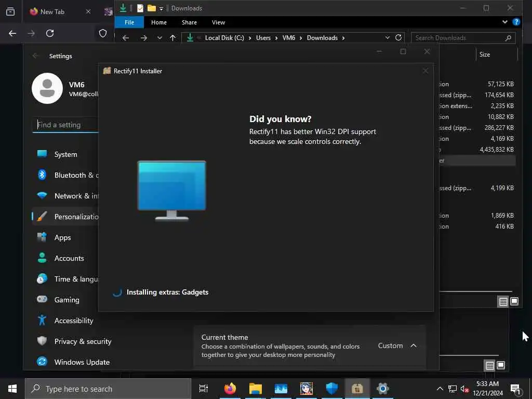Open the Share ribbon tab

pos(189,22)
